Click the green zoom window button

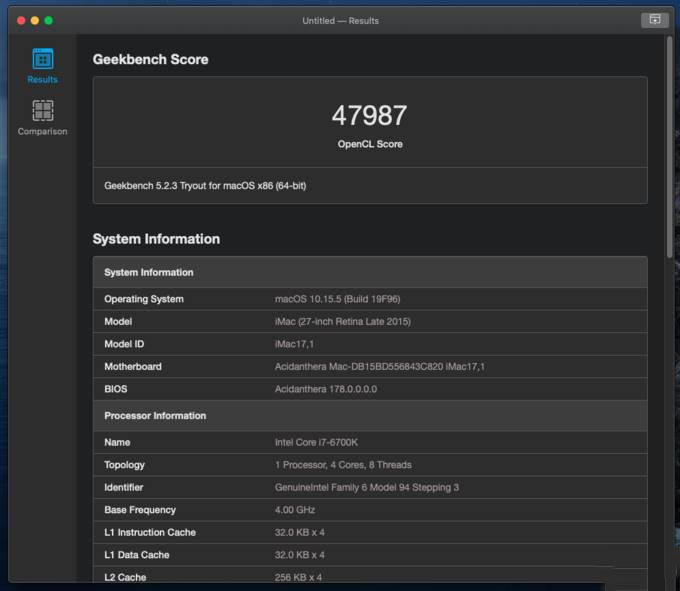pos(49,20)
